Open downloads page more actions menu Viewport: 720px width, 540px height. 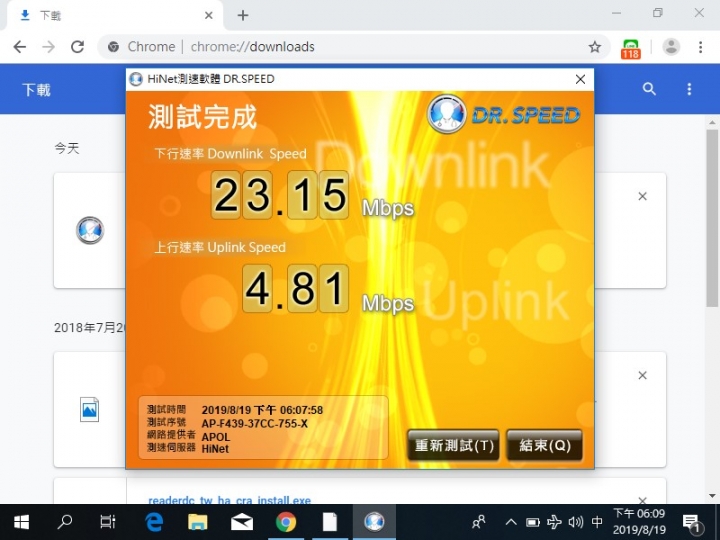(x=689, y=89)
